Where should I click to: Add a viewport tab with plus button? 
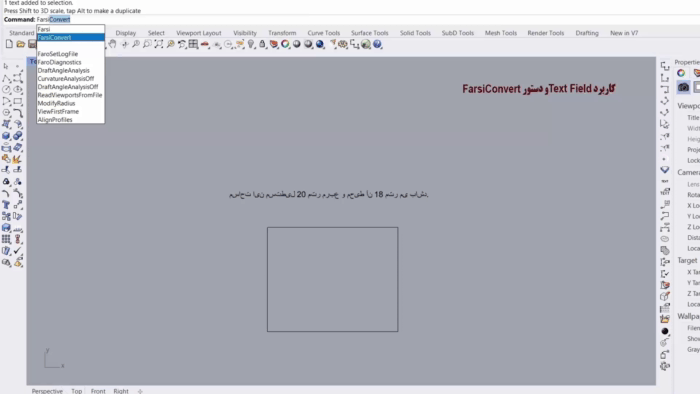coord(140,391)
